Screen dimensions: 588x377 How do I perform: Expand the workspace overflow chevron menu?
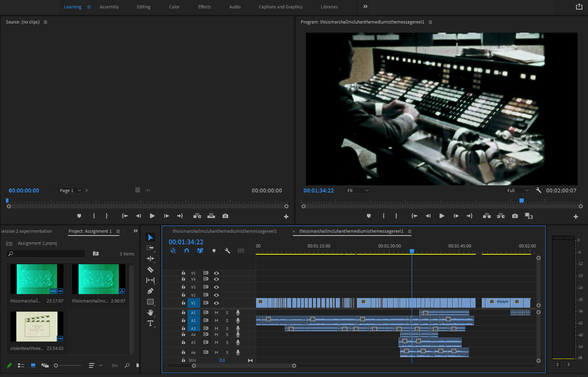point(365,7)
